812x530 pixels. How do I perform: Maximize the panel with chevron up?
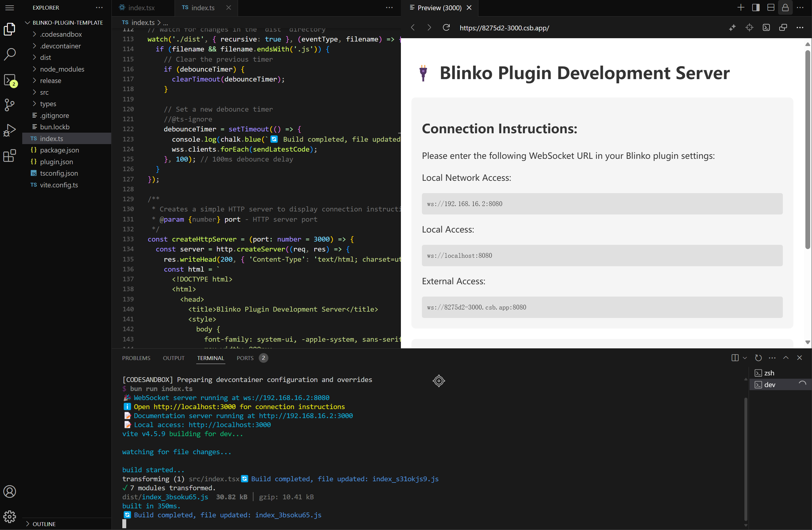[x=786, y=358]
